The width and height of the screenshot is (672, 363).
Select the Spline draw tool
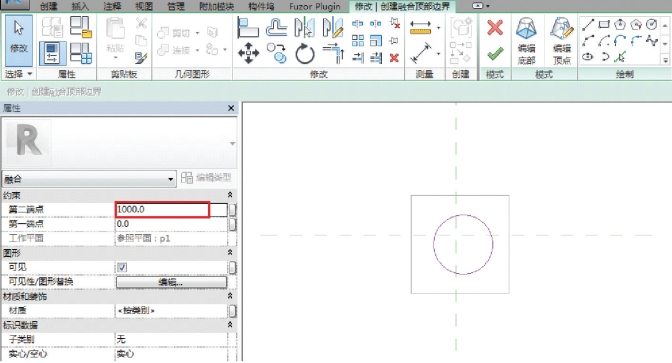pyautogui.click(x=651, y=41)
